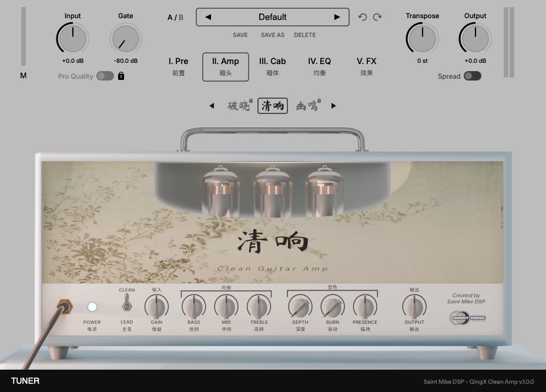Image resolution: width=546 pixels, height=392 pixels.
Task: Click the Input knob
Action: (x=72, y=38)
